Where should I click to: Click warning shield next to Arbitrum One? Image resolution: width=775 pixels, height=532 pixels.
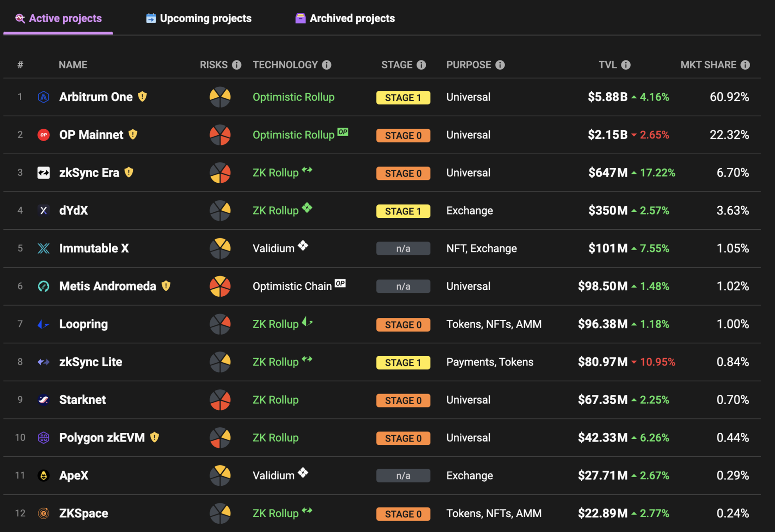click(x=143, y=96)
